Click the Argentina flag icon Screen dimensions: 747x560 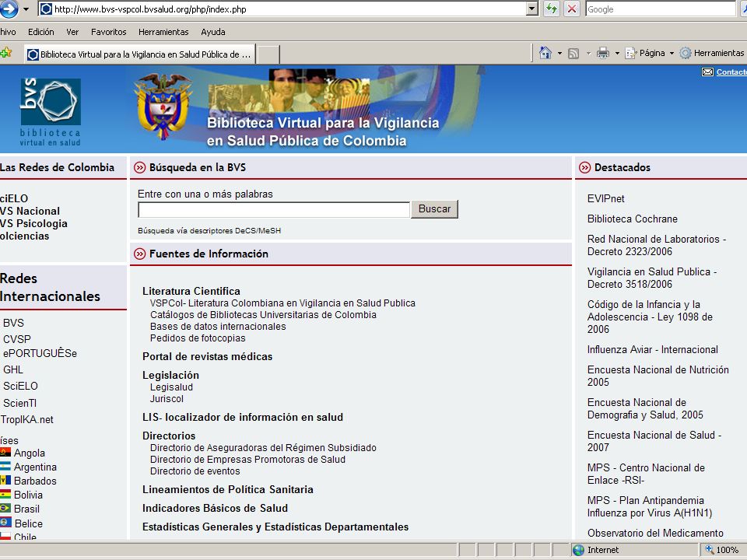(x=5, y=466)
